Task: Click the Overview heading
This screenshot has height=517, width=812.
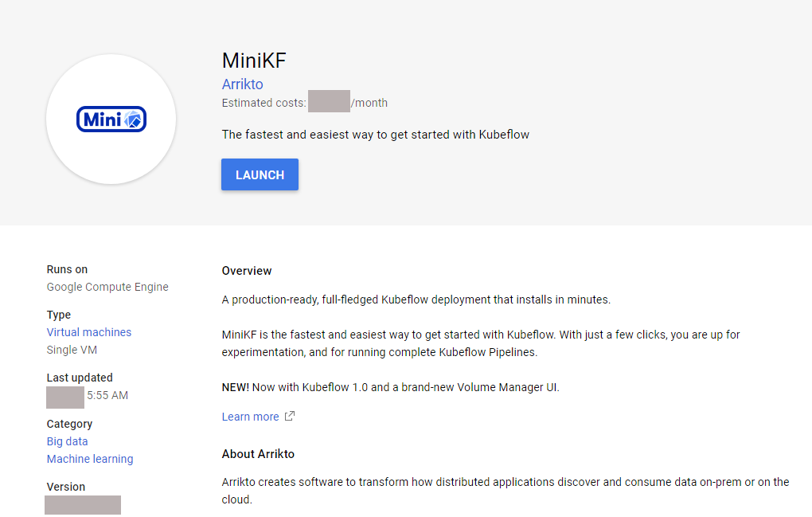Action: pos(247,271)
